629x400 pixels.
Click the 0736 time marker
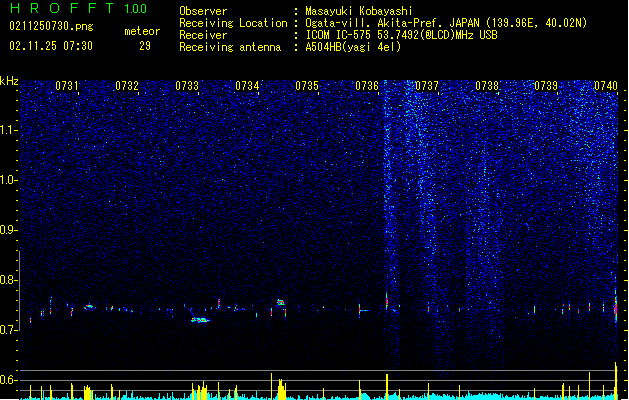367,86
